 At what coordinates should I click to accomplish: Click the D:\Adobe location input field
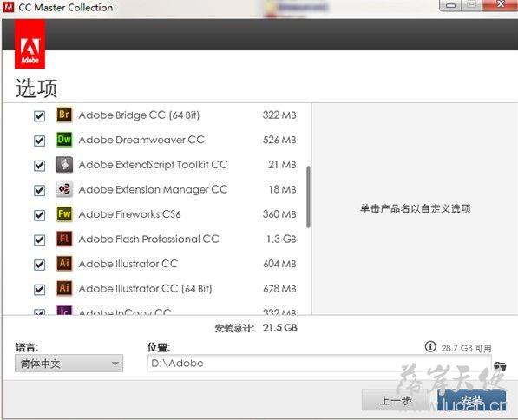(x=318, y=364)
